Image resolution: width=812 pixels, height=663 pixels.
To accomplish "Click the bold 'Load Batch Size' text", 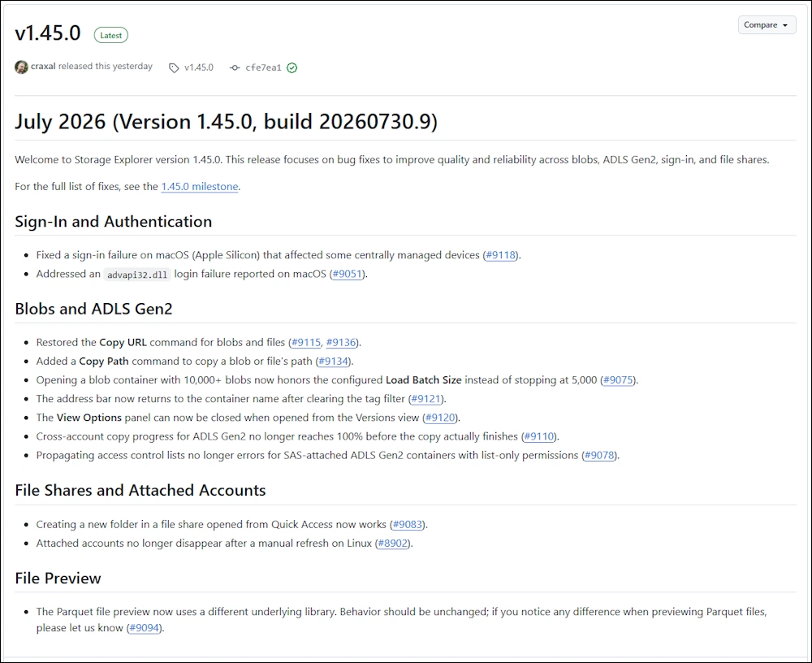I will tap(424, 380).
